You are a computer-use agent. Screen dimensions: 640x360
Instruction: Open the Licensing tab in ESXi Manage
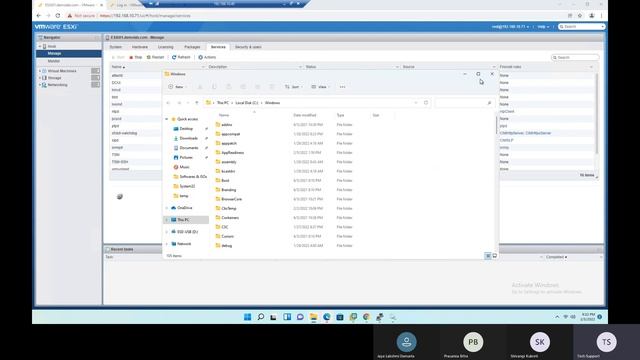[x=166, y=47]
